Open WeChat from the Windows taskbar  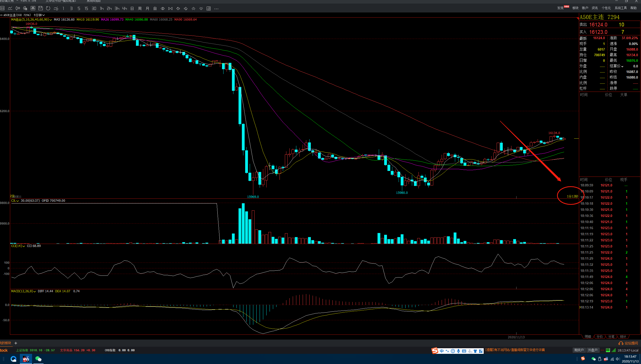[x=38, y=359]
